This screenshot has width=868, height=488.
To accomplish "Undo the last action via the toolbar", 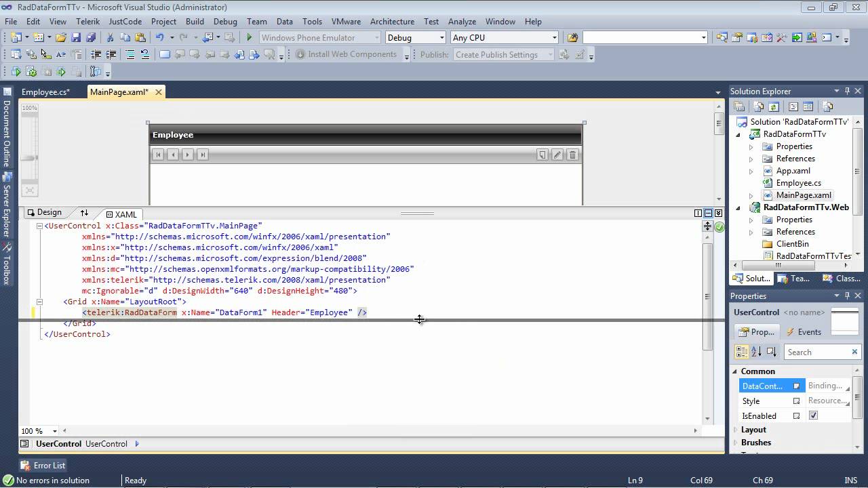I will coord(159,38).
